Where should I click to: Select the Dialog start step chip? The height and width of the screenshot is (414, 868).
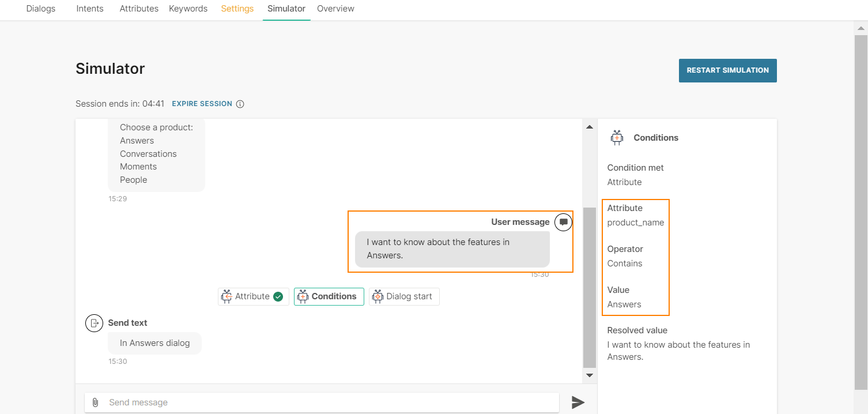(404, 296)
